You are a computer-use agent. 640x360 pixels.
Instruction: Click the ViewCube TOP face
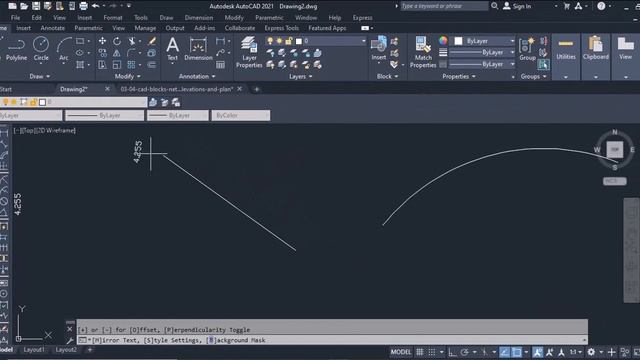(615, 149)
